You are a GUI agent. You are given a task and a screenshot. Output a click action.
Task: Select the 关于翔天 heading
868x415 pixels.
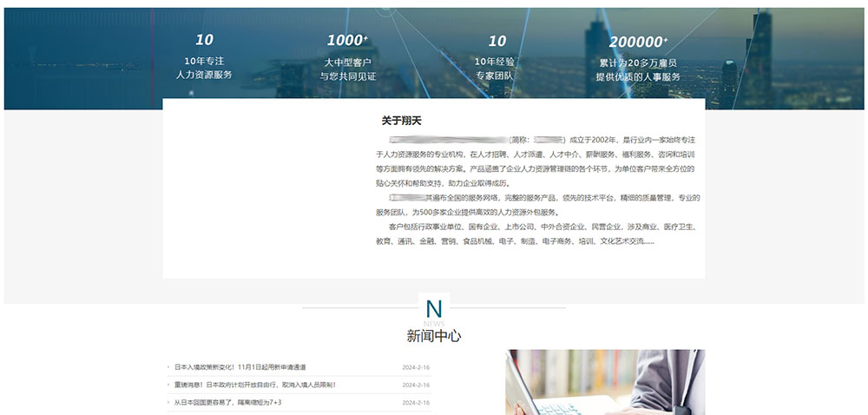(401, 121)
